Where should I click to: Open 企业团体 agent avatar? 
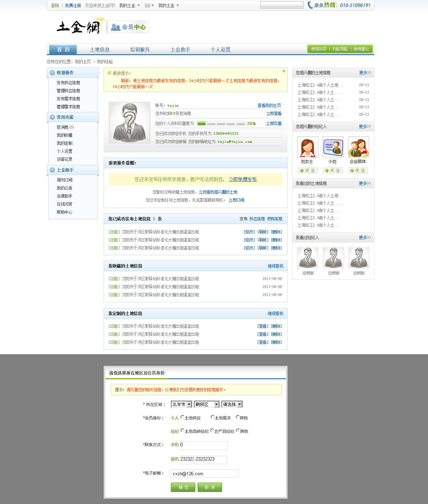[x=358, y=147]
